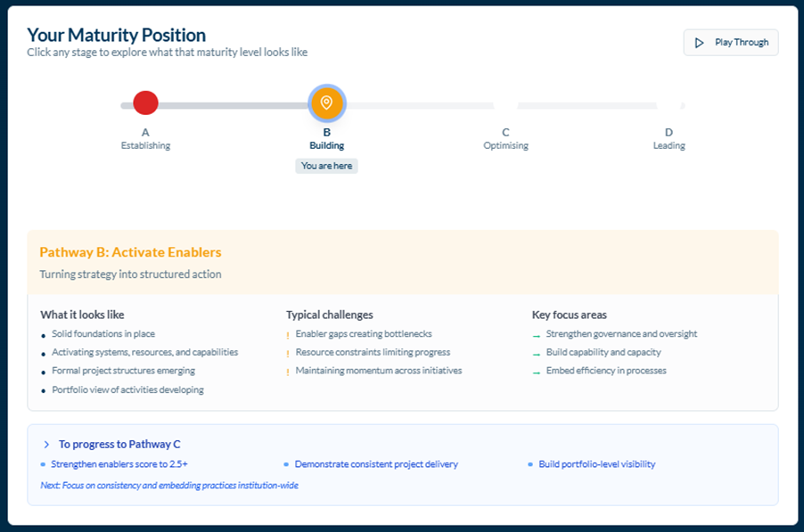Click the Play Through button
The height and width of the screenshot is (532, 804).
click(x=730, y=43)
